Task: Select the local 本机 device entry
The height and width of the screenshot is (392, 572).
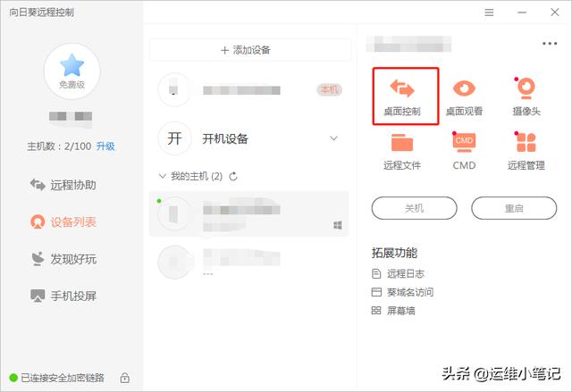Action: (249, 89)
